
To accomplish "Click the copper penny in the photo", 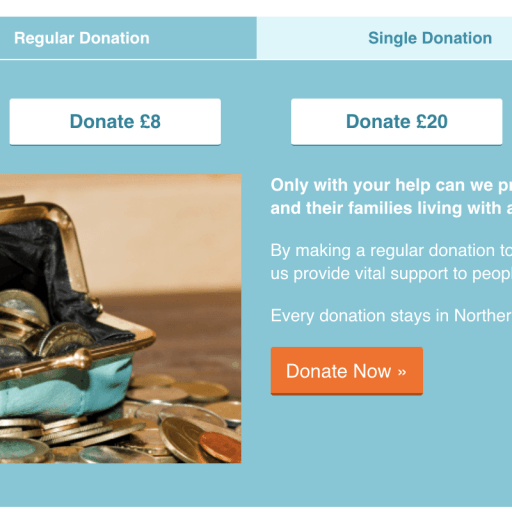I will point(222,446).
